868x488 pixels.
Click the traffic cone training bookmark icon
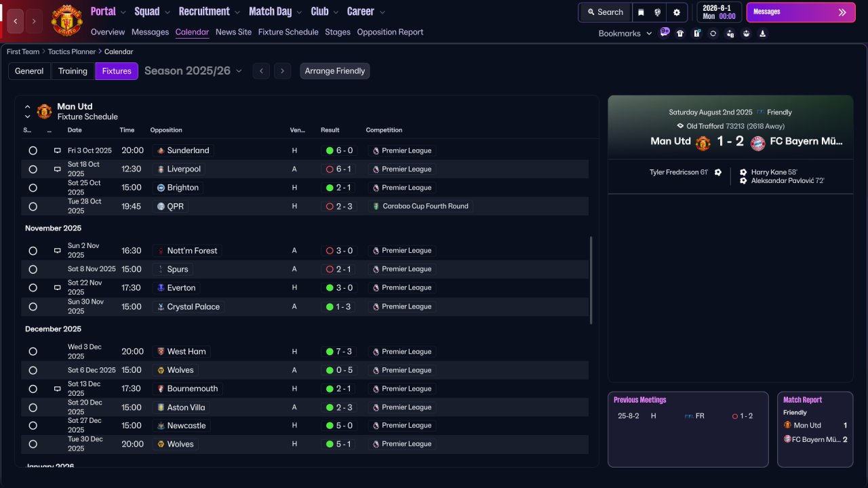tap(762, 33)
